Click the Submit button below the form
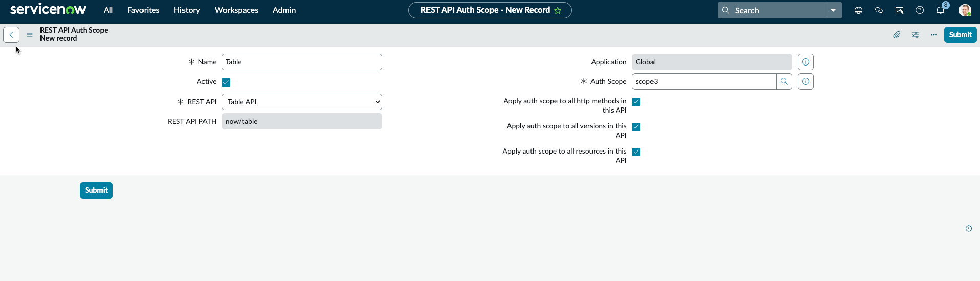Screen dimensions: 980x281 [96, 190]
